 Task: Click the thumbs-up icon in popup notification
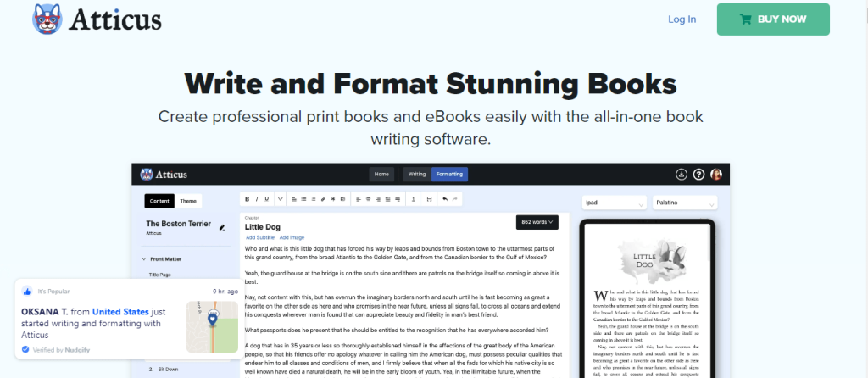click(x=27, y=291)
